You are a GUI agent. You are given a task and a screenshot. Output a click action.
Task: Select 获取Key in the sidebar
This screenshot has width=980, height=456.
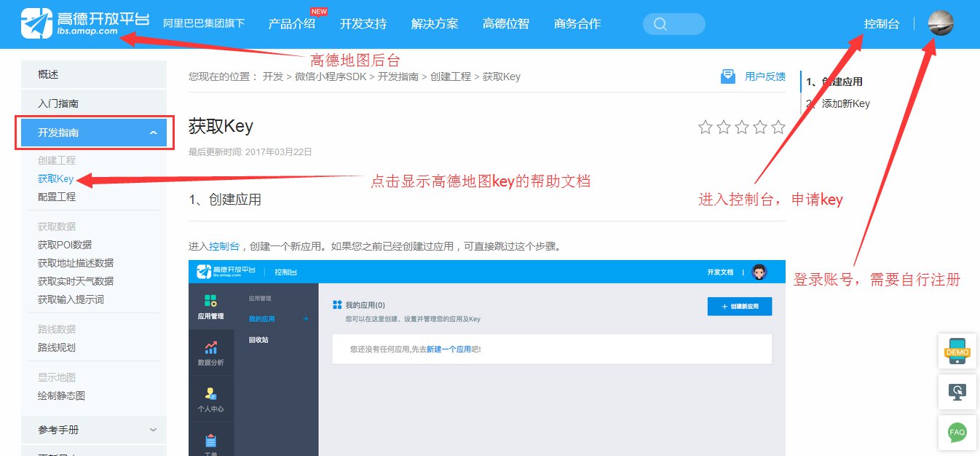point(56,178)
